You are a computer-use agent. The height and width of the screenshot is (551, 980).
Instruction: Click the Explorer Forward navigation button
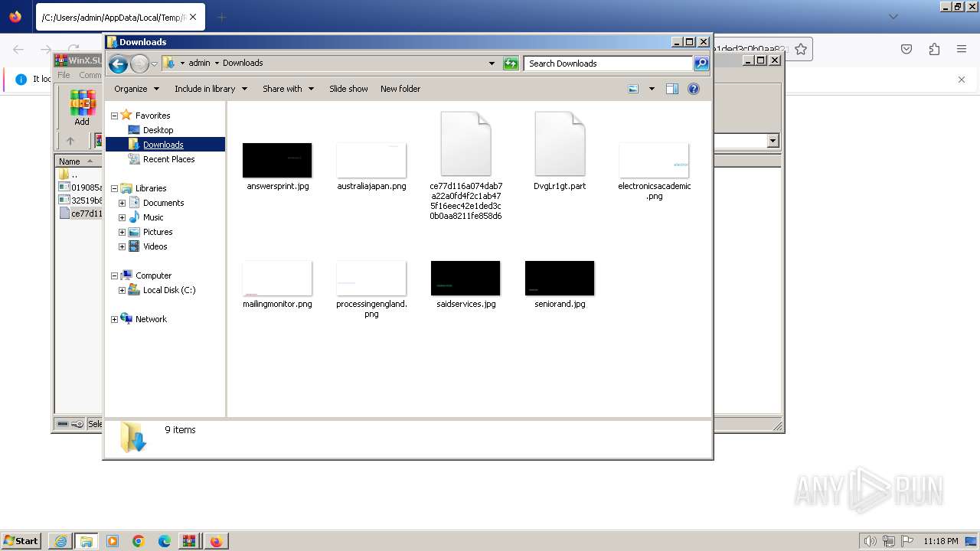[x=139, y=64]
